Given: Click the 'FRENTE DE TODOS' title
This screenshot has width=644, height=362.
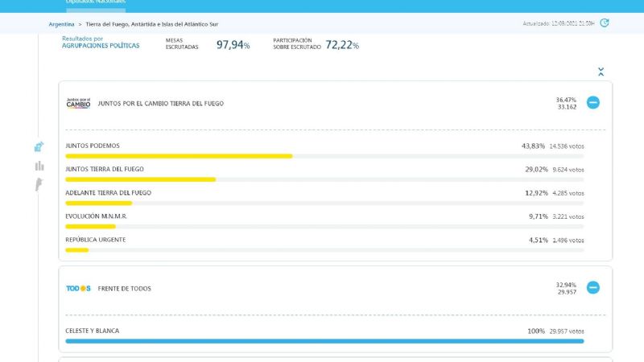Looking at the screenshot, I should (125, 289).
